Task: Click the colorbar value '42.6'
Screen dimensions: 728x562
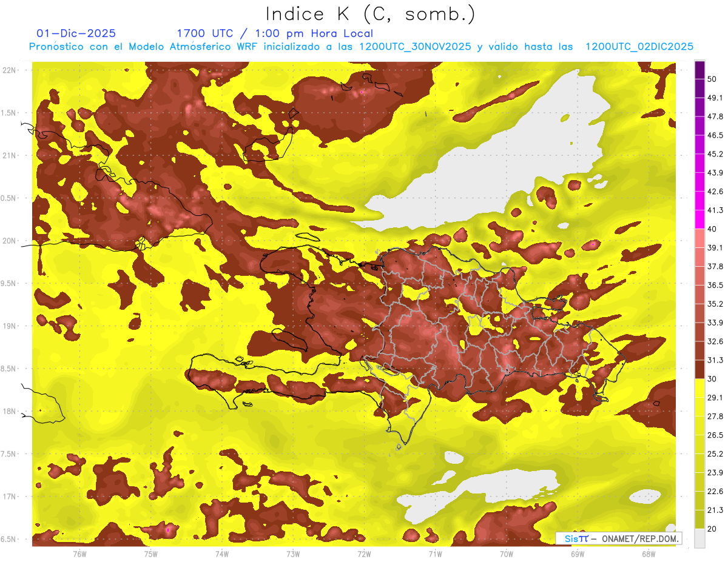Action: [715, 192]
